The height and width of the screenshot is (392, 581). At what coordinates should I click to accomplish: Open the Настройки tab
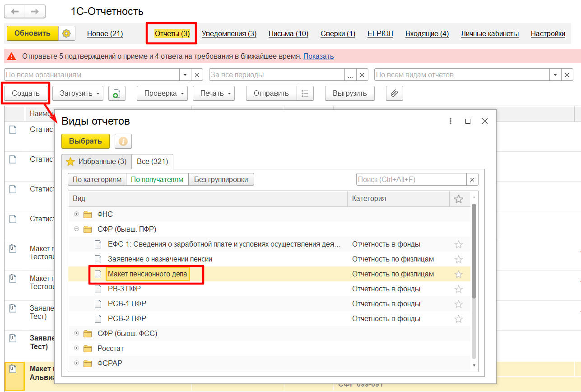pyautogui.click(x=548, y=33)
